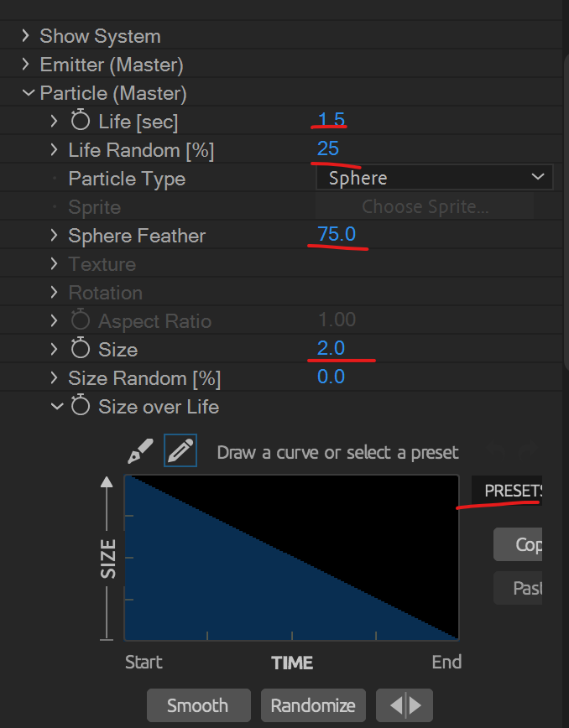Collapse the Particle (Master) group
Image resolution: width=569 pixels, height=728 pixels.
pyautogui.click(x=28, y=93)
